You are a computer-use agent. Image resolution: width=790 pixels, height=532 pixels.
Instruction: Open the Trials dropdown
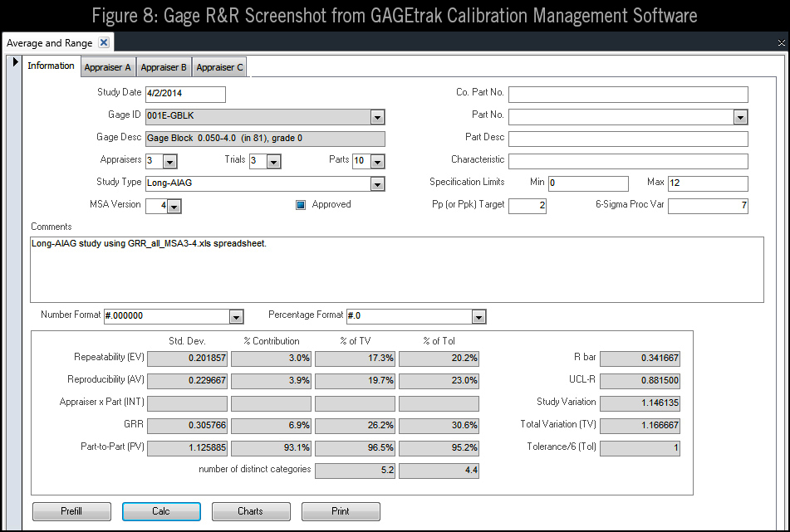point(273,161)
